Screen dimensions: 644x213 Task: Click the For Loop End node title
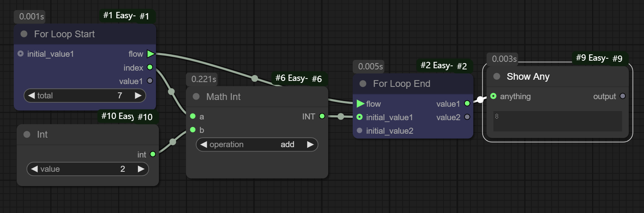(x=401, y=84)
